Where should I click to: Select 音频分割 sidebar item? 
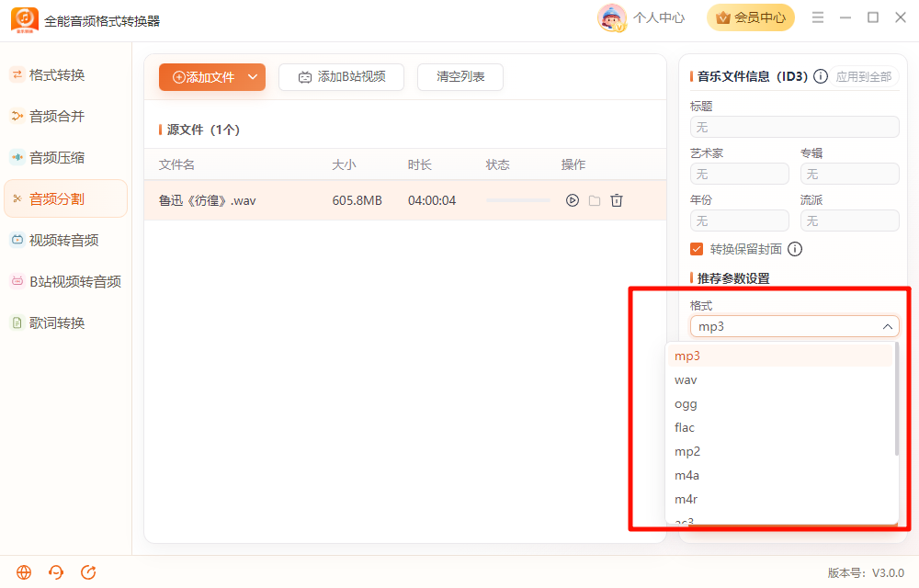point(65,199)
